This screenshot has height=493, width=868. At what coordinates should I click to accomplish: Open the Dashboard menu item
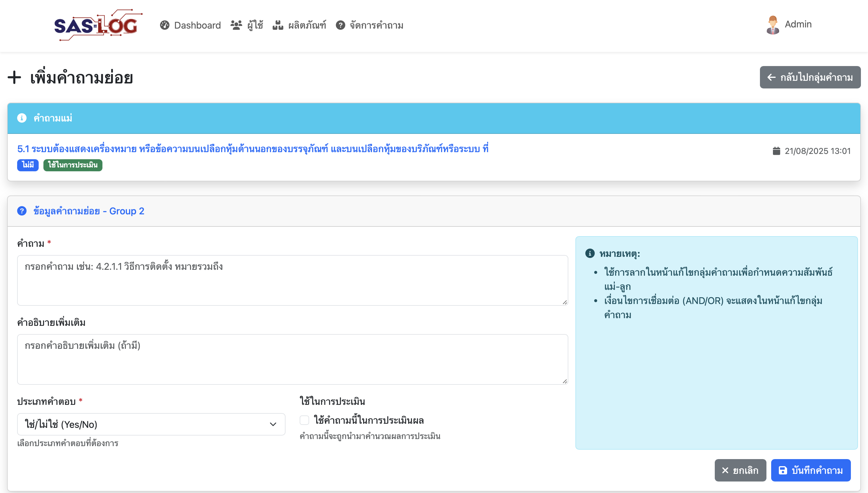tap(197, 25)
